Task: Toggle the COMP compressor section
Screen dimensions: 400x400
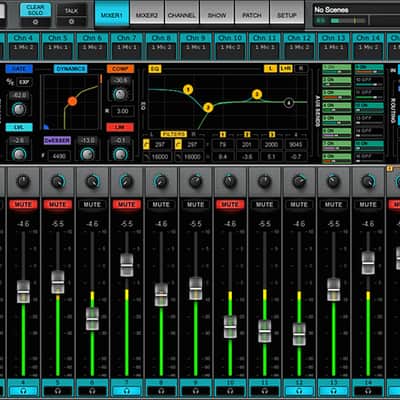Action: pyautogui.click(x=120, y=69)
